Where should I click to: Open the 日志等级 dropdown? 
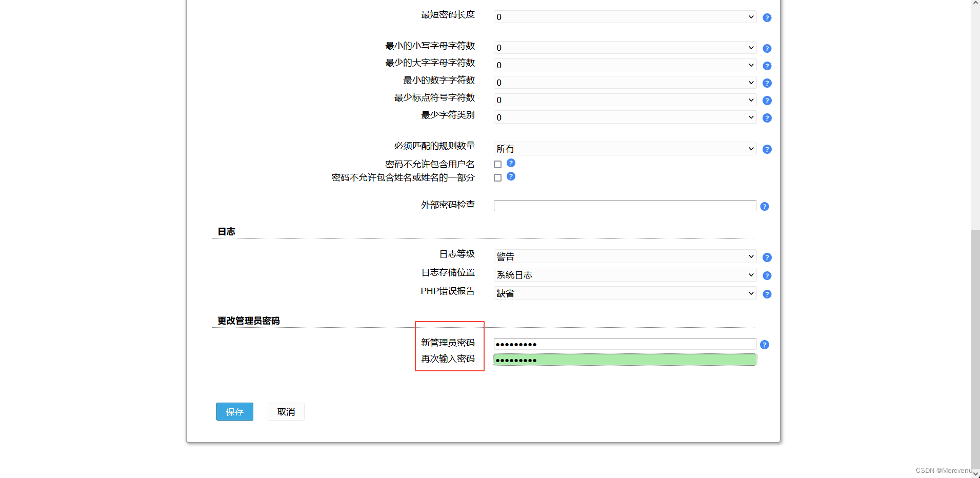point(625,256)
